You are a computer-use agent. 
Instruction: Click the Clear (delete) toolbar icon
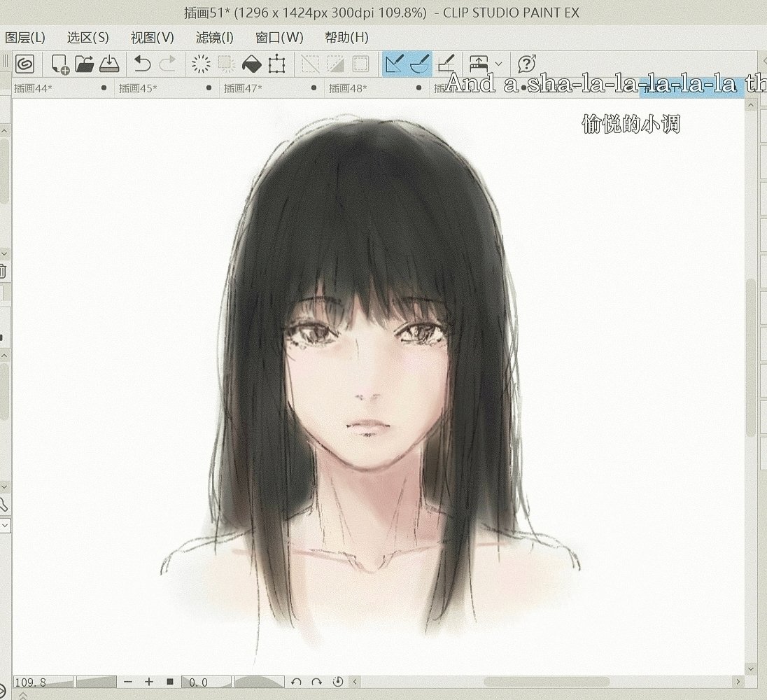pyautogui.click(x=201, y=64)
